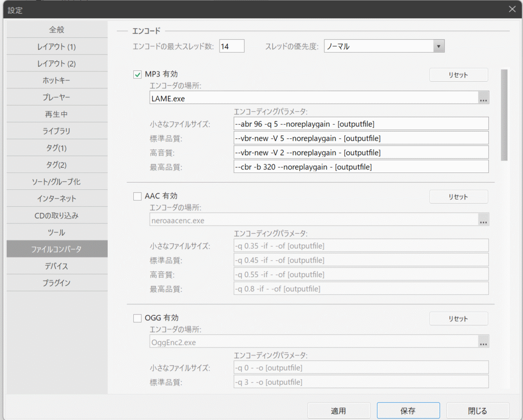Image resolution: width=523 pixels, height=420 pixels.
Task: Click the エンコードの最大スレッド数 input field
Action: click(232, 46)
